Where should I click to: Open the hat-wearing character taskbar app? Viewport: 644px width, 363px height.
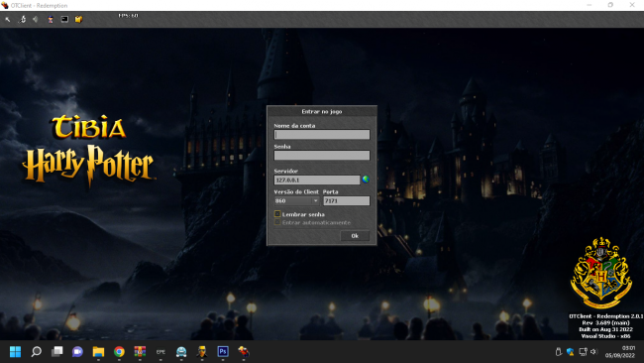point(202,351)
